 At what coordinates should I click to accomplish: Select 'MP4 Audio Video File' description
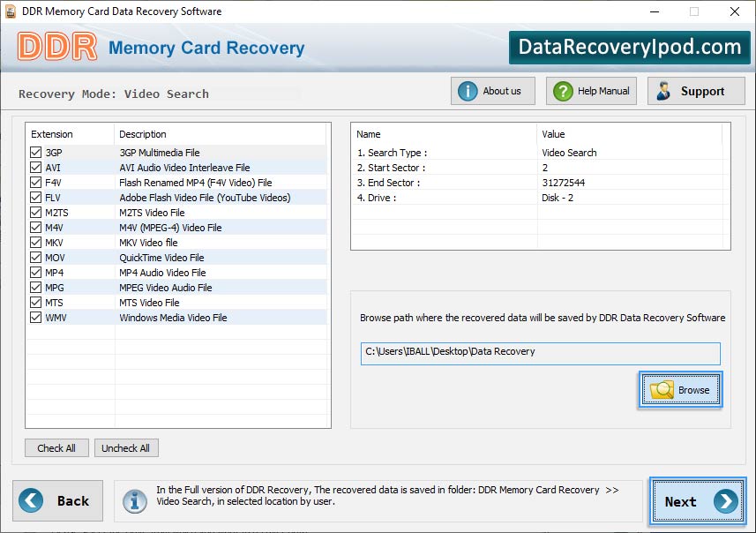click(x=162, y=272)
